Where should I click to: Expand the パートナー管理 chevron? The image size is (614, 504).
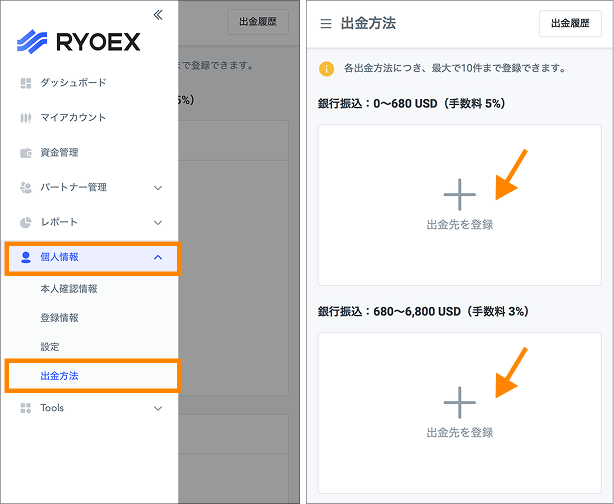click(157, 187)
